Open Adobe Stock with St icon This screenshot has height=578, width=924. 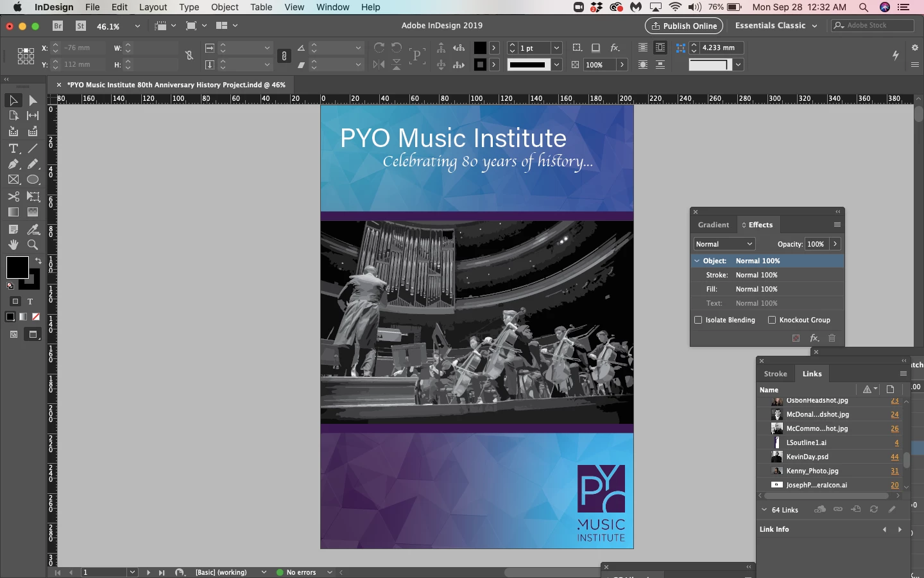coord(81,26)
